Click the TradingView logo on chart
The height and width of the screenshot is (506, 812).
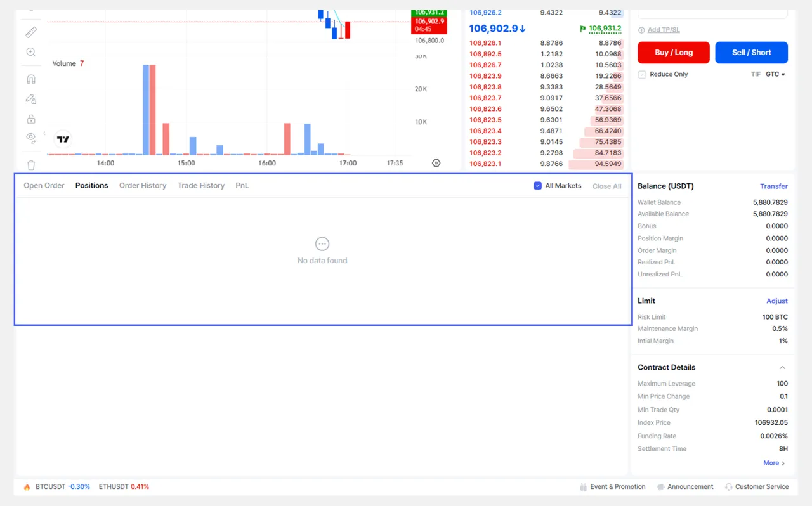(63, 139)
